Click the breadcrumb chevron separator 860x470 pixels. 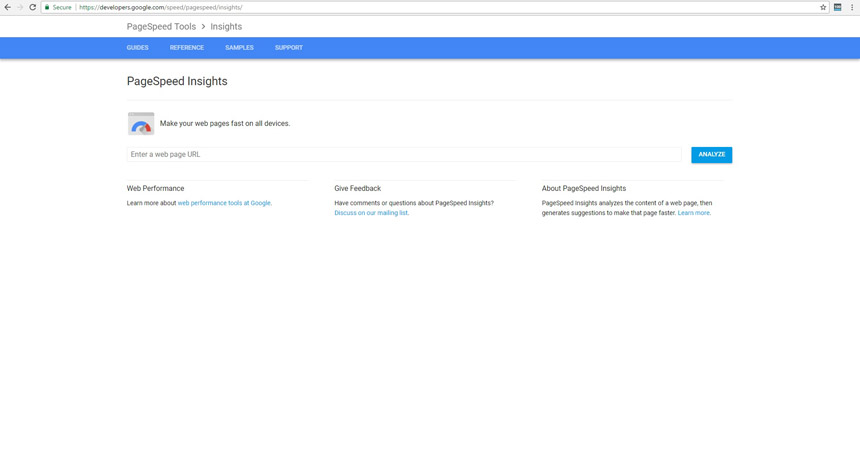(203, 26)
